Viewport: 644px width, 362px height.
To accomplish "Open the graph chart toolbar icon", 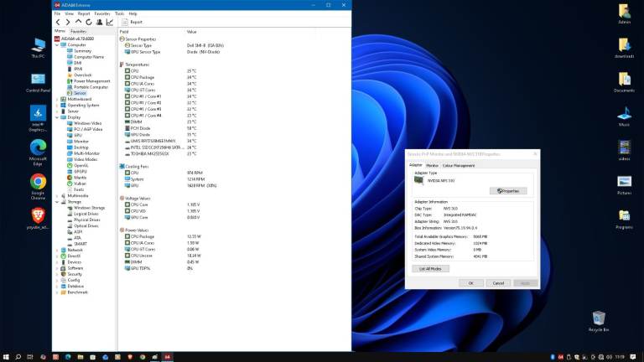I will 110,23.
